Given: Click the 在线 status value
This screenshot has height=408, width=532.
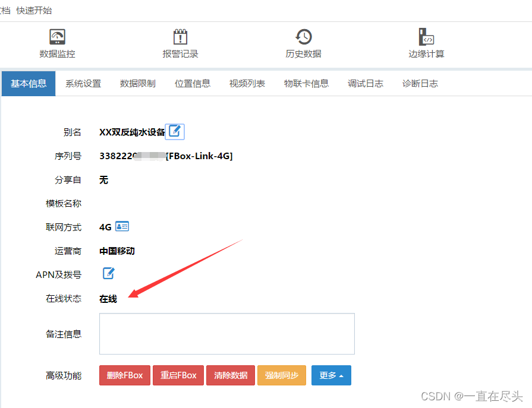Looking at the screenshot, I should (108, 299).
